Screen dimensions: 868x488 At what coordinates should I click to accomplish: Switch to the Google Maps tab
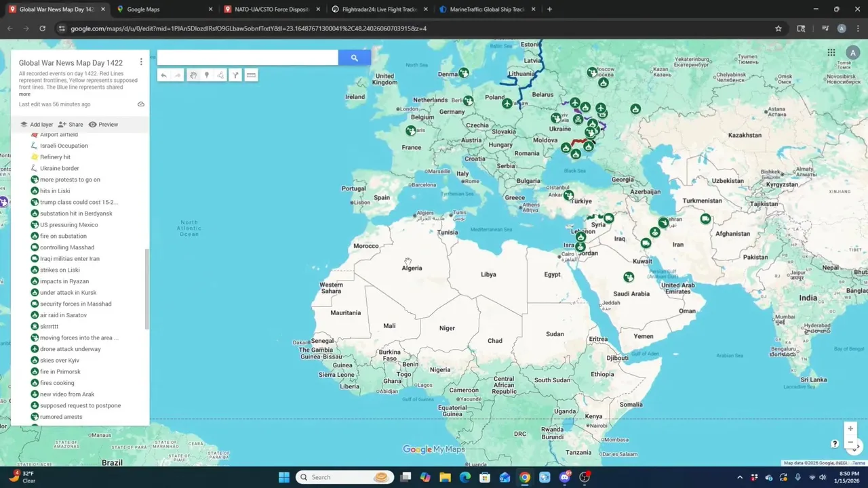(x=164, y=9)
